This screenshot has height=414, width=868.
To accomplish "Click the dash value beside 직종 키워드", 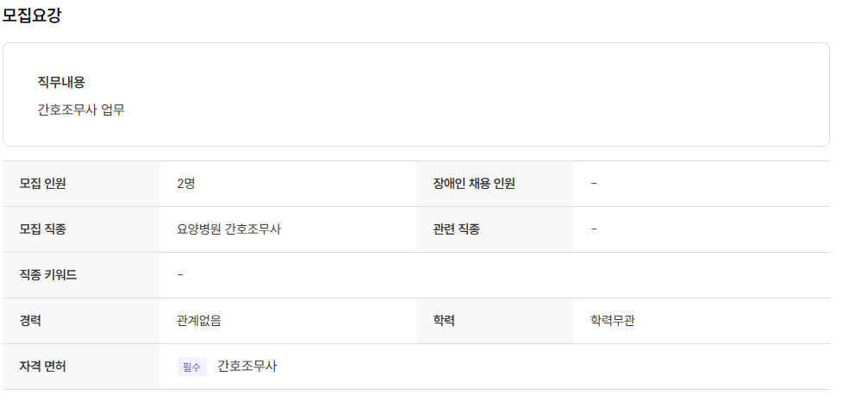I will coord(180,274).
